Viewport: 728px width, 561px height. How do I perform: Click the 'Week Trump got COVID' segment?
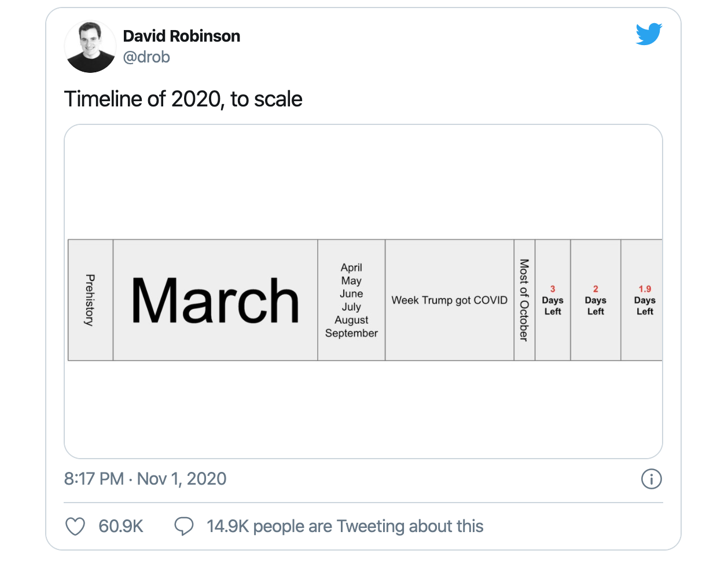(450, 300)
